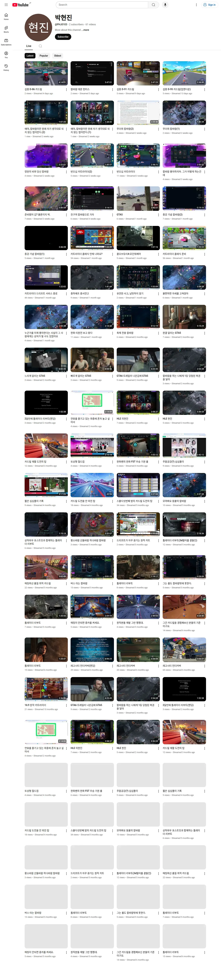Play the 2:50:32 stream thumbnail

coord(184,156)
